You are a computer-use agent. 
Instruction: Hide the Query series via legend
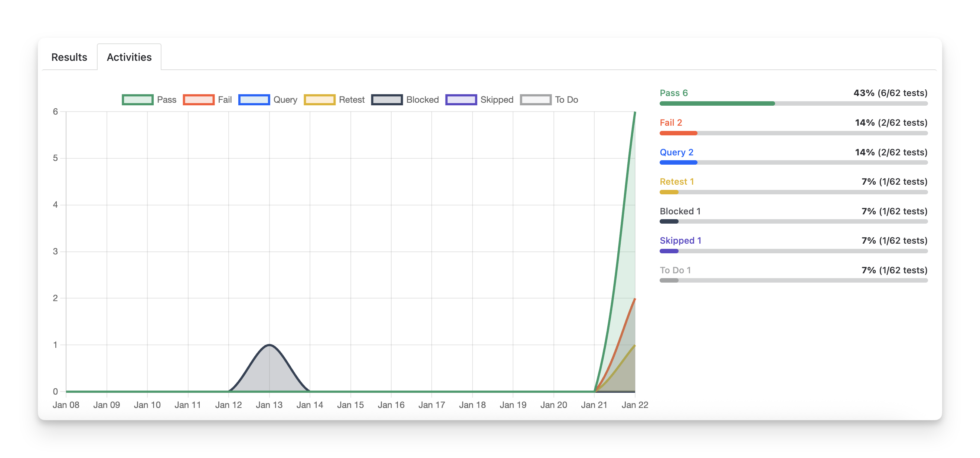[x=254, y=100]
